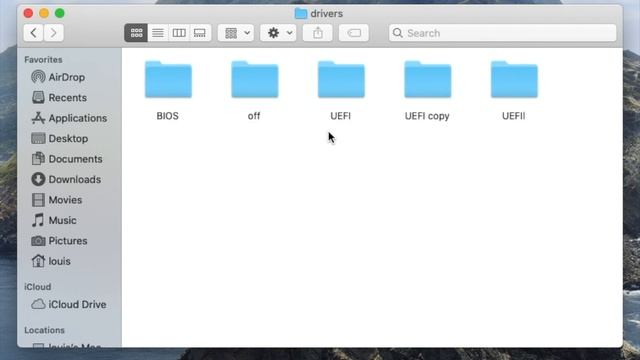Select the UEFII folder icon
The height and width of the screenshot is (360, 640).
pos(514,80)
